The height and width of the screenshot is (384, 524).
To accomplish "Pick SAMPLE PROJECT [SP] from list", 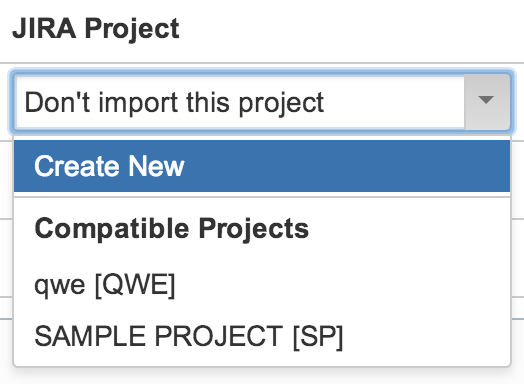I will (262, 337).
